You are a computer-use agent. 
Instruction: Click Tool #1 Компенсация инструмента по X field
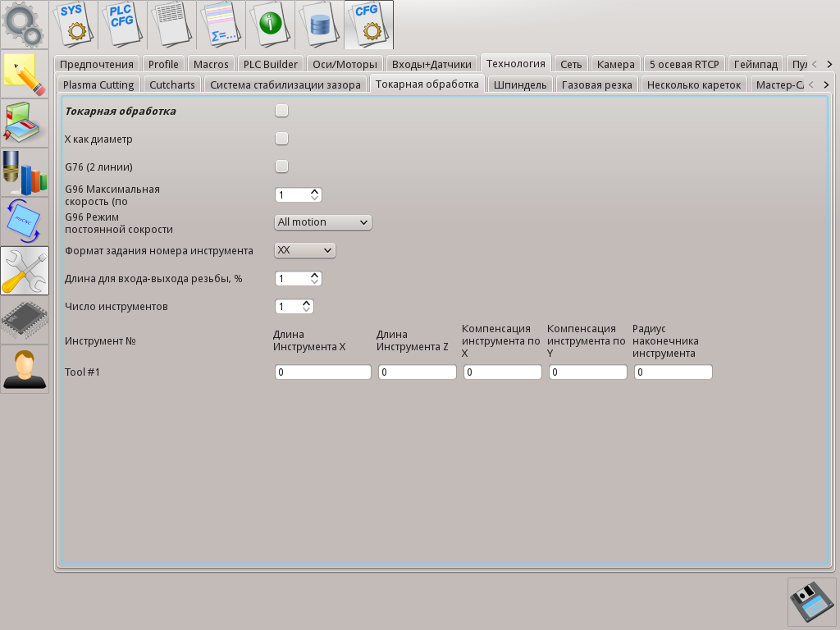pyautogui.click(x=503, y=372)
